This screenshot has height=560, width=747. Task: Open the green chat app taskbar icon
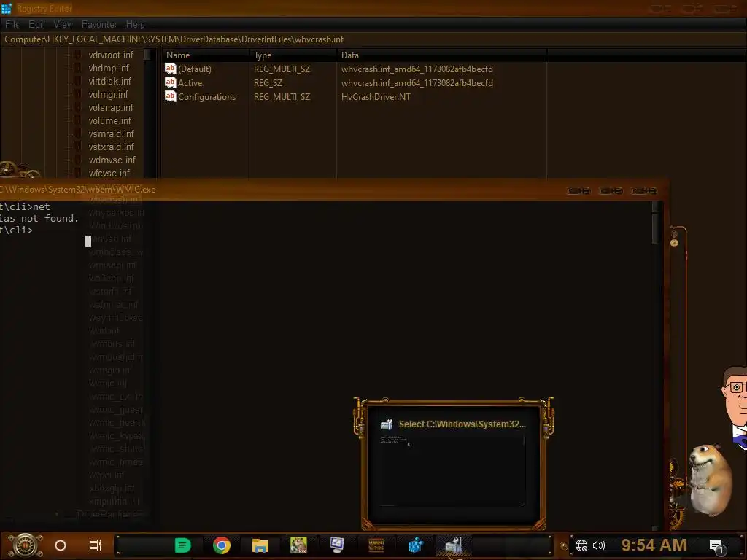pos(182,545)
